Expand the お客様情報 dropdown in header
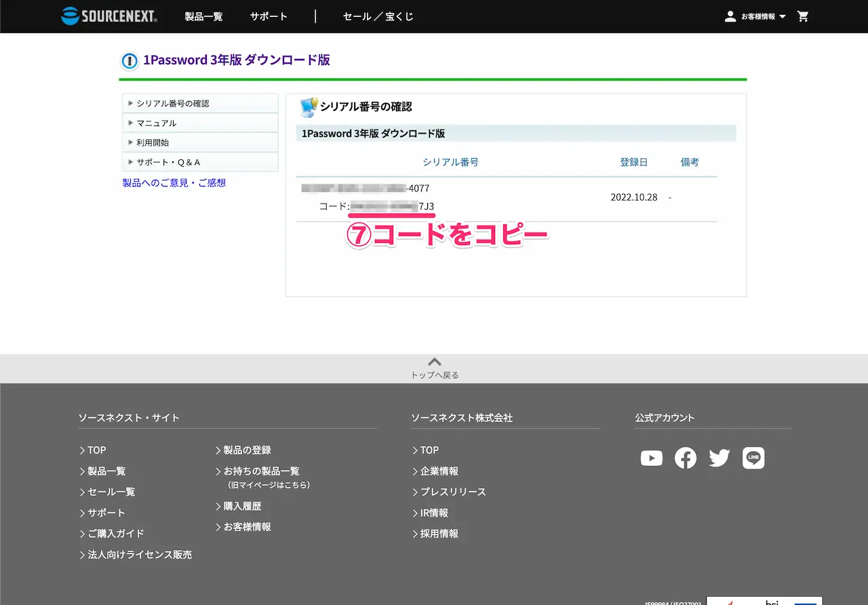 click(x=763, y=16)
